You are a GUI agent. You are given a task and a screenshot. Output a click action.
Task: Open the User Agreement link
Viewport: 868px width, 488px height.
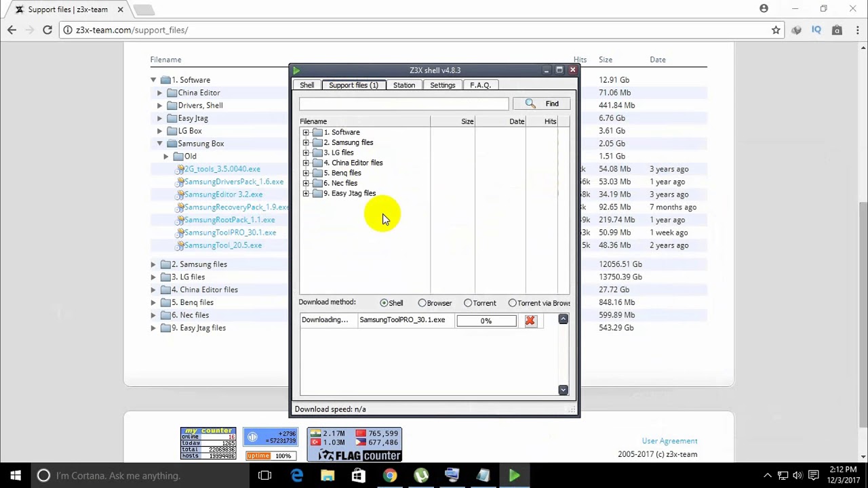(669, 441)
